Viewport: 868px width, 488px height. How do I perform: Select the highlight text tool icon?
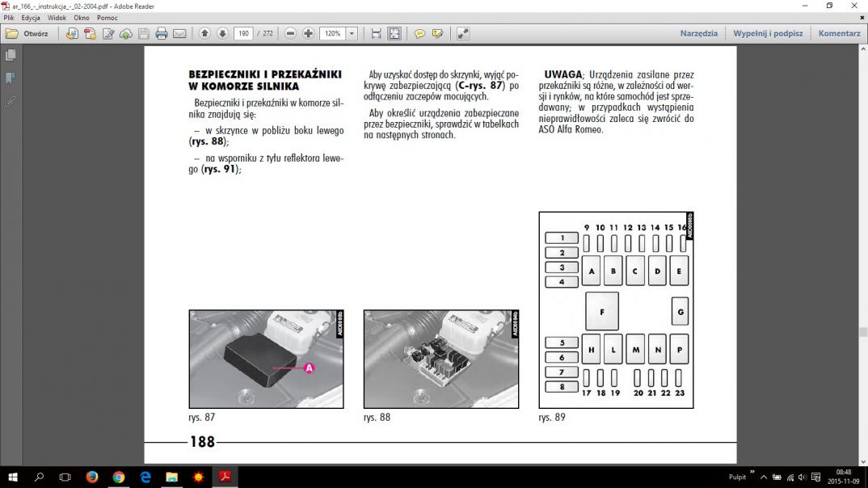tap(437, 34)
